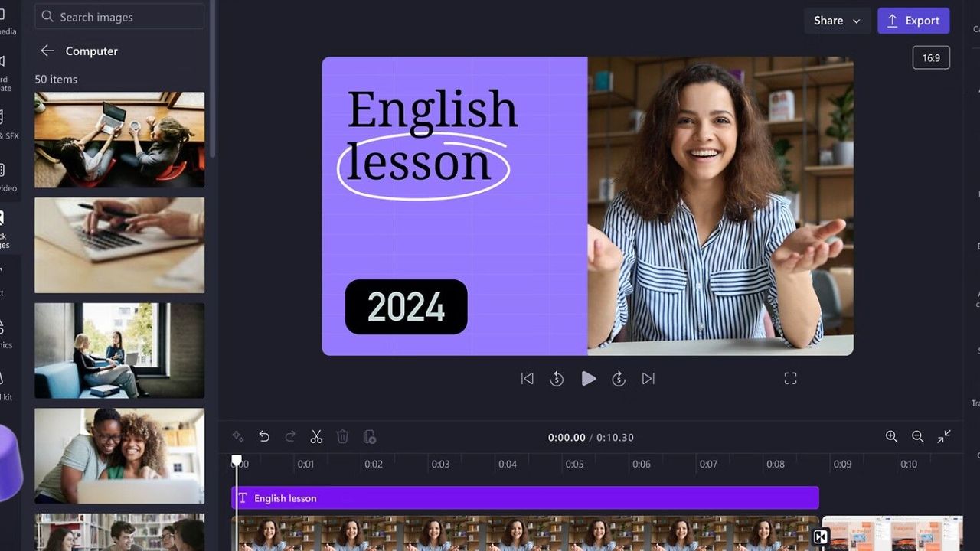
Task: Click the duplicate clip icon
Action: (x=370, y=437)
